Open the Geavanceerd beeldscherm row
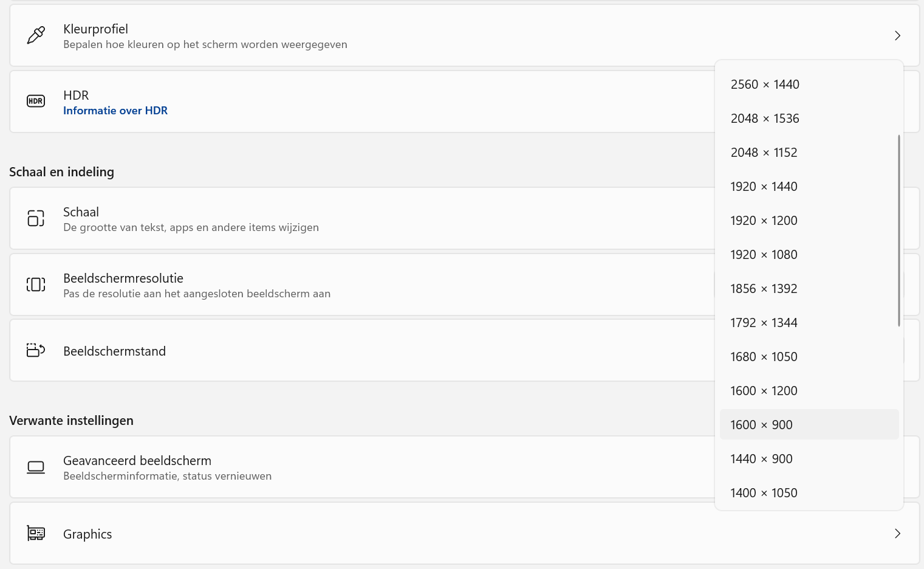This screenshot has width=924, height=569. pyautogui.click(x=364, y=467)
